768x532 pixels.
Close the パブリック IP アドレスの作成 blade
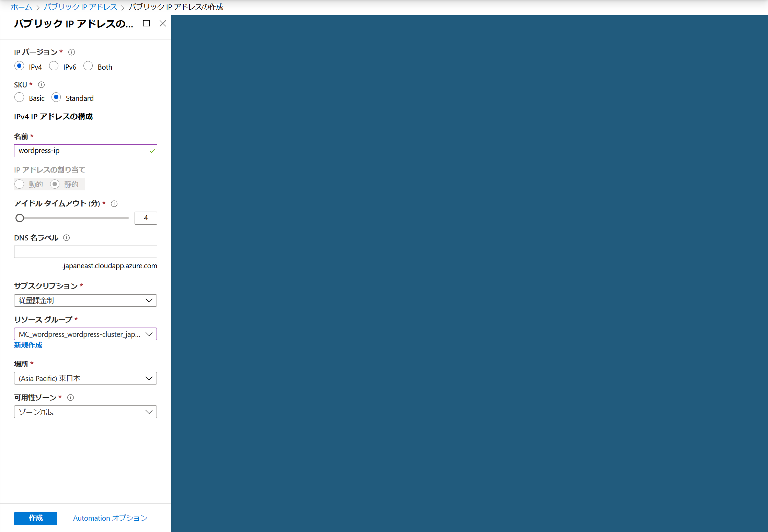coord(163,23)
